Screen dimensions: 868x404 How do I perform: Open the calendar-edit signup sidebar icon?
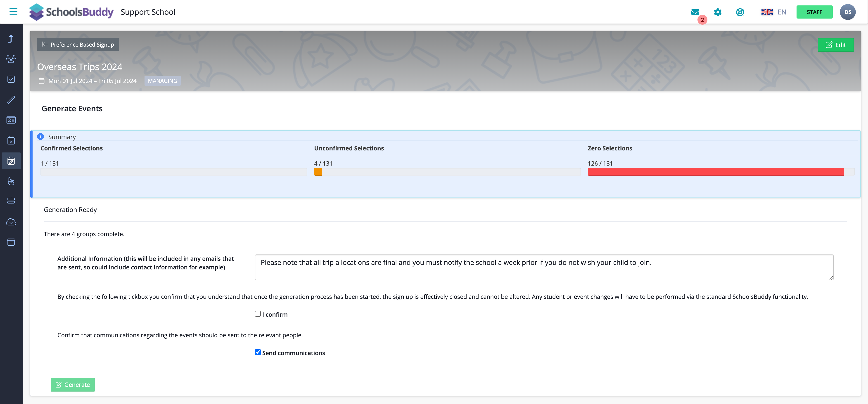[11, 161]
